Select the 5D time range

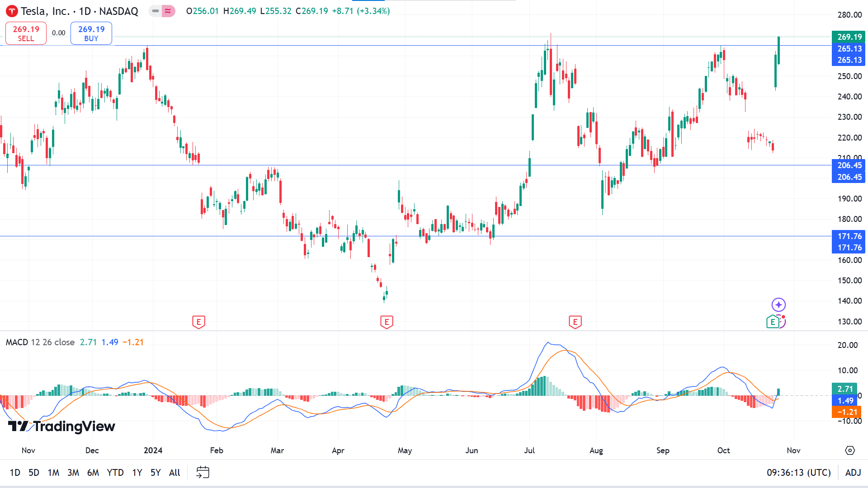tap(34, 473)
